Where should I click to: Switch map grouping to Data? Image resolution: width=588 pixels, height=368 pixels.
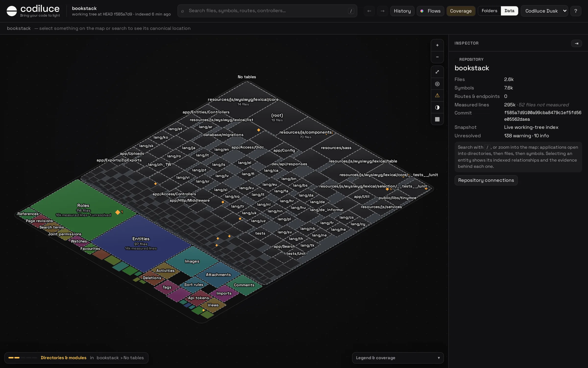509,11
